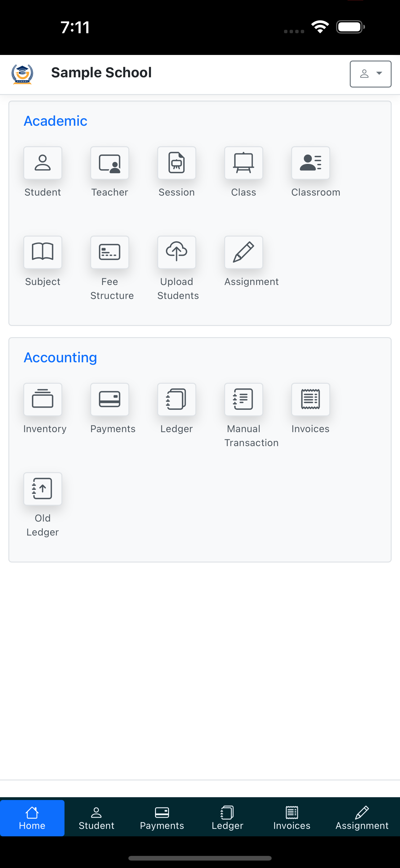Switch to the Home bottom tab

tap(32, 818)
